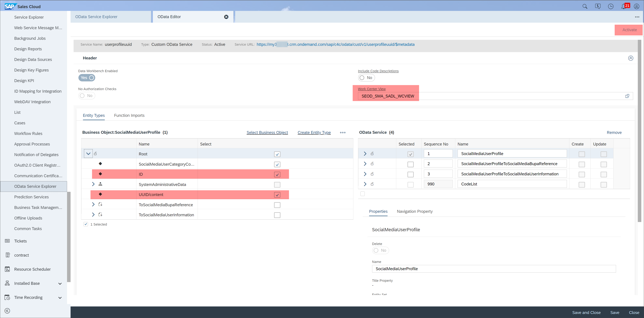Toggle No Authorization Checks switch
644x318 pixels.
coord(87,96)
